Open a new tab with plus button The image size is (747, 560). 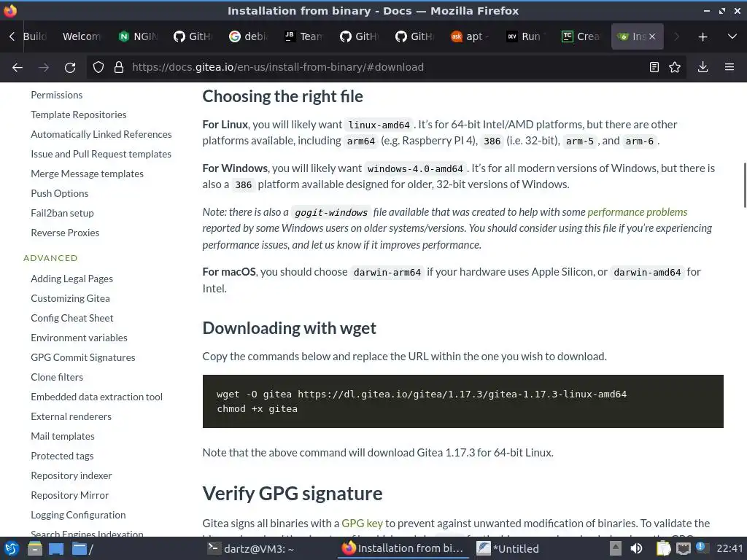[x=703, y=36]
